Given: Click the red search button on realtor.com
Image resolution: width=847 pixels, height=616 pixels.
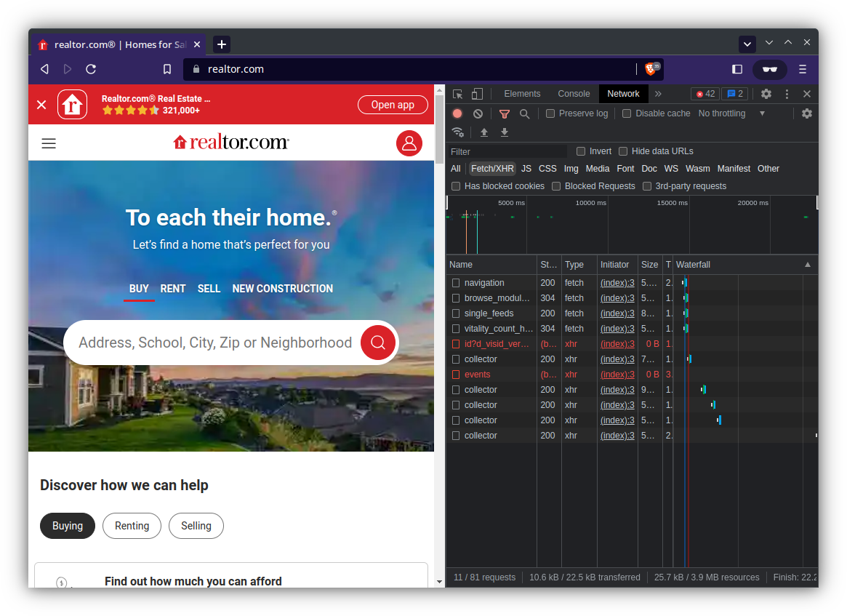Looking at the screenshot, I should click(x=378, y=343).
